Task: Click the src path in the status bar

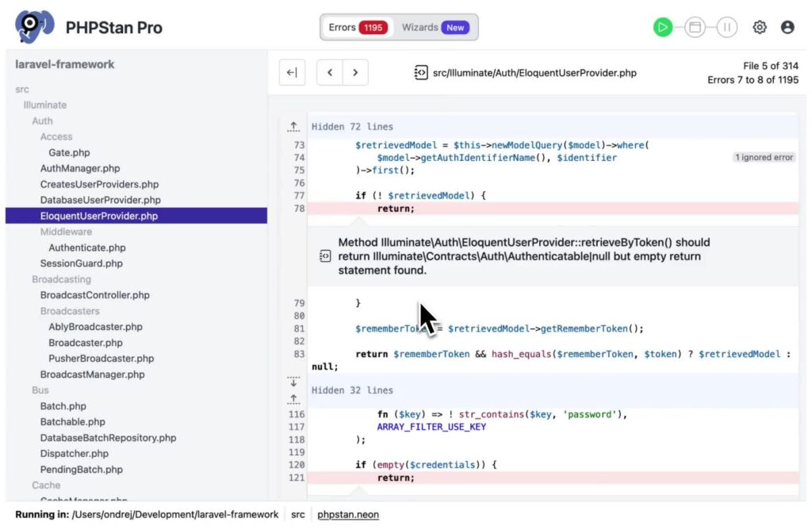Action: coord(298,514)
